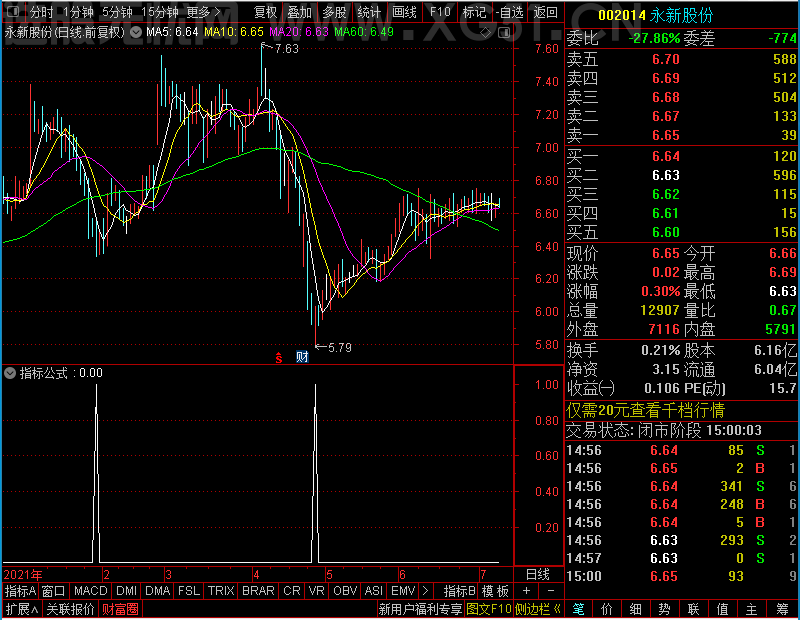Select the DMI indicator
Screen dimensions: 800x620
pos(126,591)
